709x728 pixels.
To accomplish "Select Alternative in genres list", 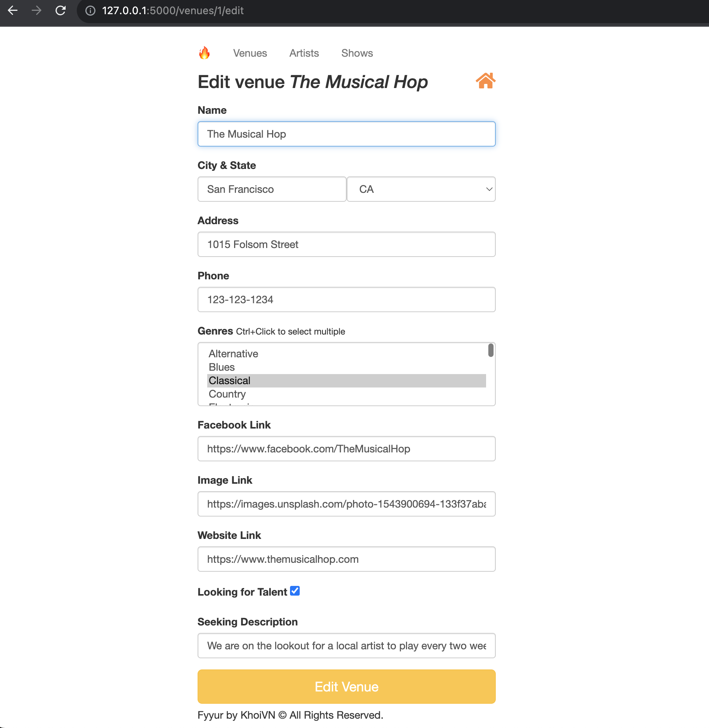I will tap(347, 354).
